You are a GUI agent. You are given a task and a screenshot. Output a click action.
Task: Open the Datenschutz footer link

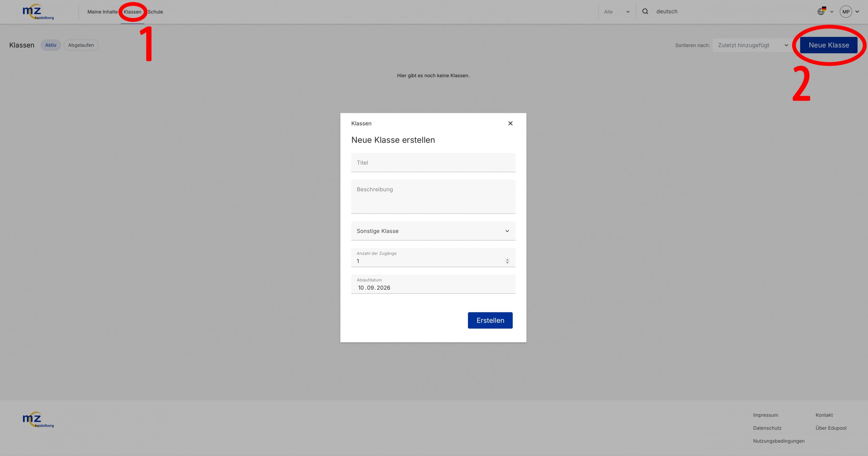click(767, 428)
